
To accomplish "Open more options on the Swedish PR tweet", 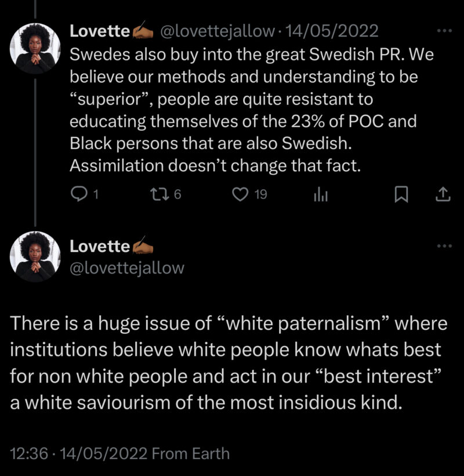I will 444,30.
